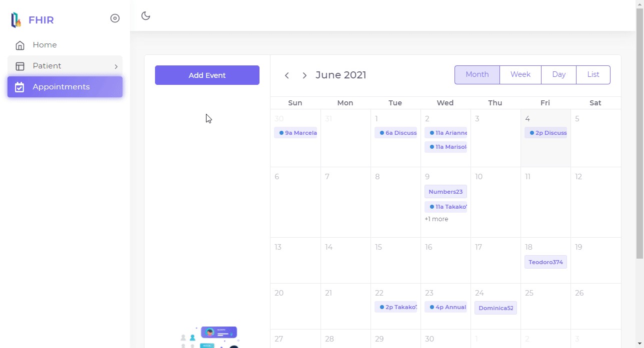Switch to the Week view
The image size is (644, 348).
(x=520, y=75)
